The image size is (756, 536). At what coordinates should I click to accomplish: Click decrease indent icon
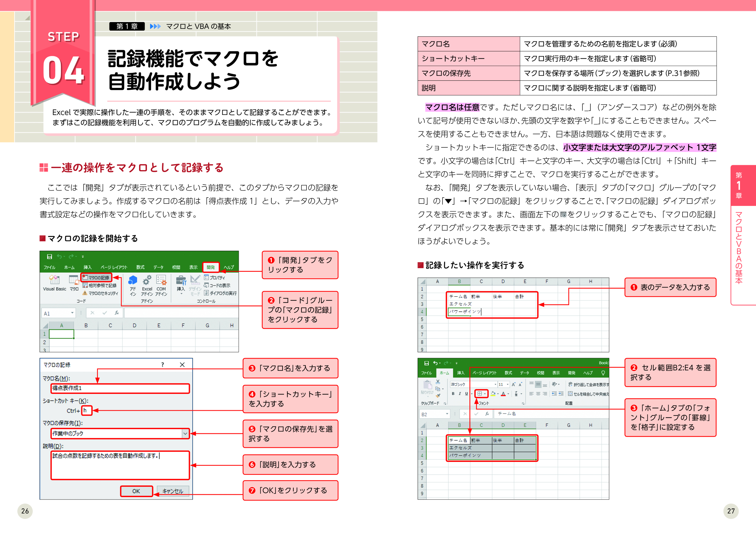(554, 394)
